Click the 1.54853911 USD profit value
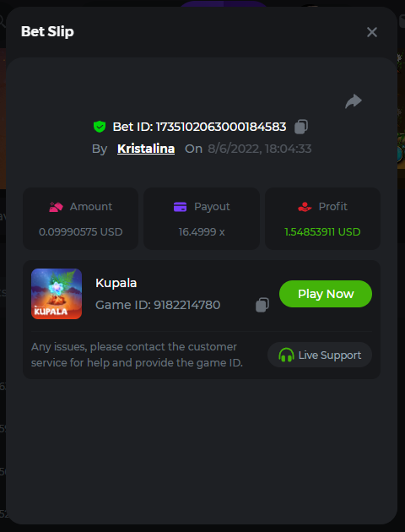 322,232
